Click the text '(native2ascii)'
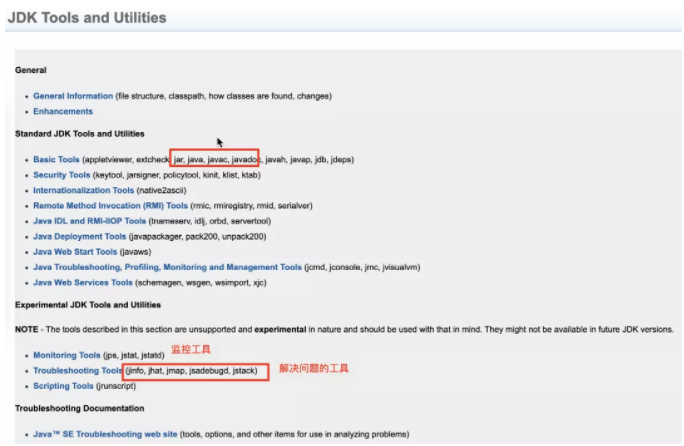684x446 pixels. pos(161,190)
